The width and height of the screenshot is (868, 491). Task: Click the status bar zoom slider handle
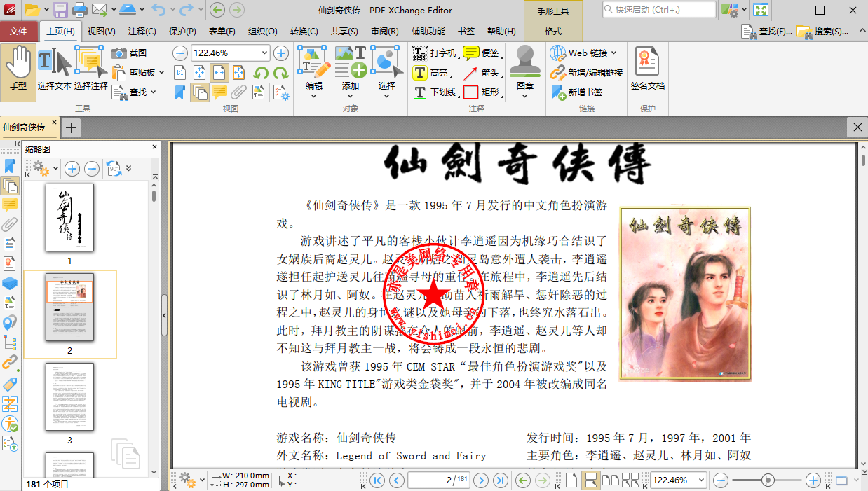tap(768, 480)
